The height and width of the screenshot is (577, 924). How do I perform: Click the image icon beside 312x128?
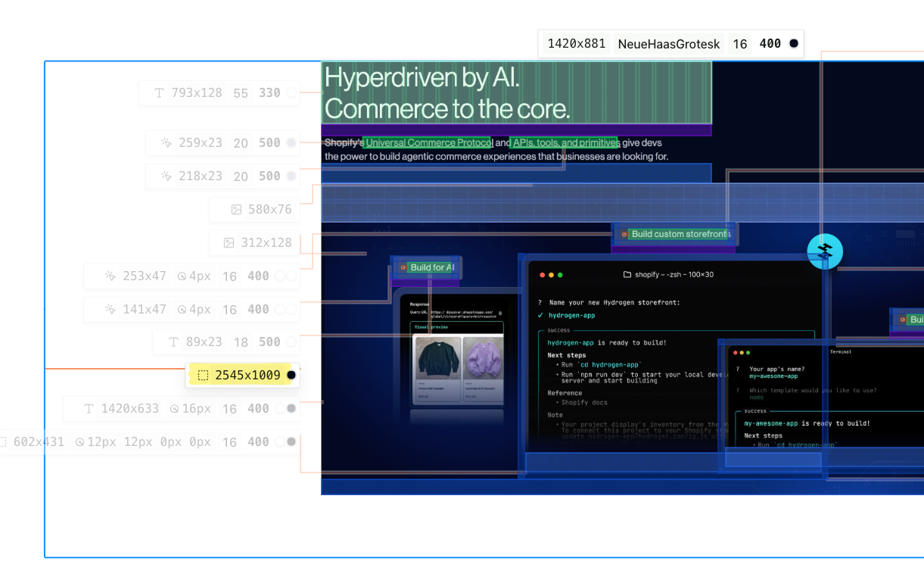pos(229,243)
